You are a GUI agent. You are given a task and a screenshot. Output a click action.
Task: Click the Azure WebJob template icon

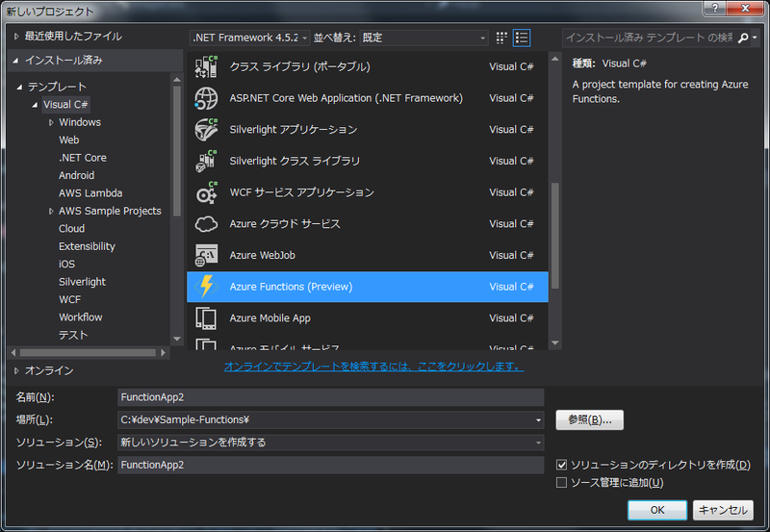206,255
